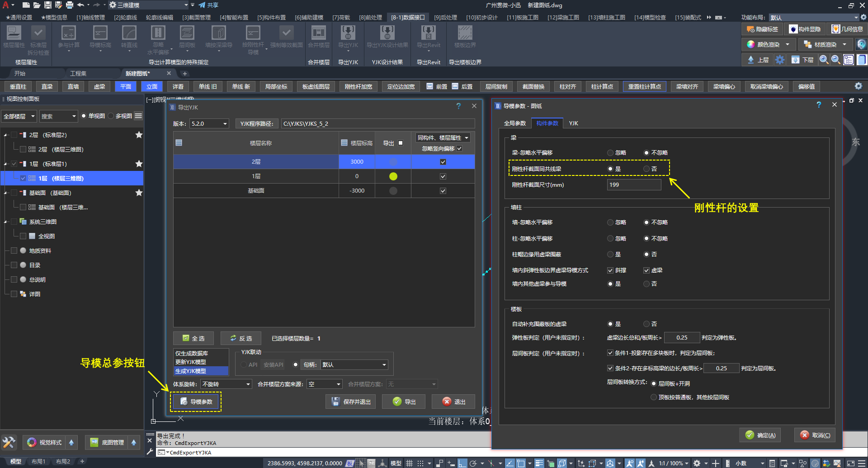Image resolution: width=868 pixels, height=468 pixels.
Task: Click the 视觉样式 icon button
Action: [x=44, y=442]
